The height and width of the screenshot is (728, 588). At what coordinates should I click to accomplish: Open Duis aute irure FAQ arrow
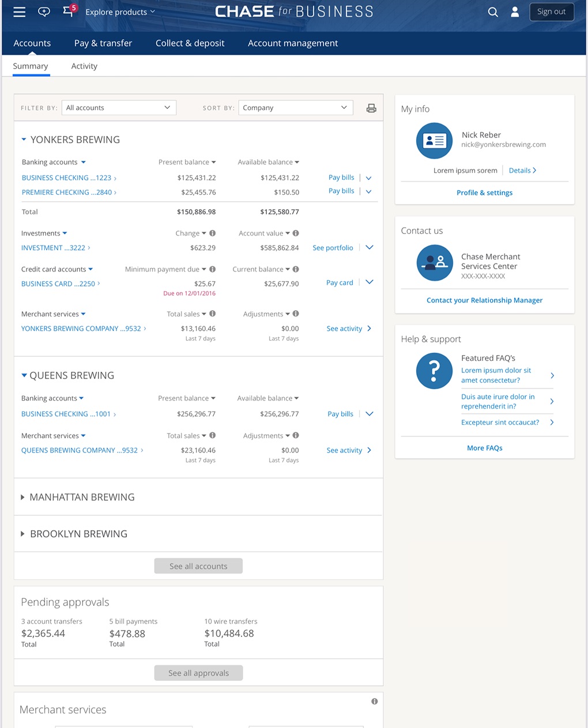click(x=552, y=401)
